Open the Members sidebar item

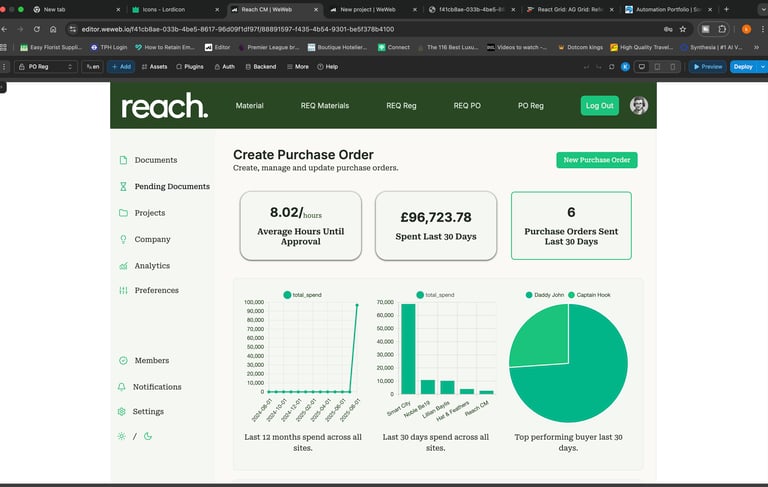click(x=144, y=361)
